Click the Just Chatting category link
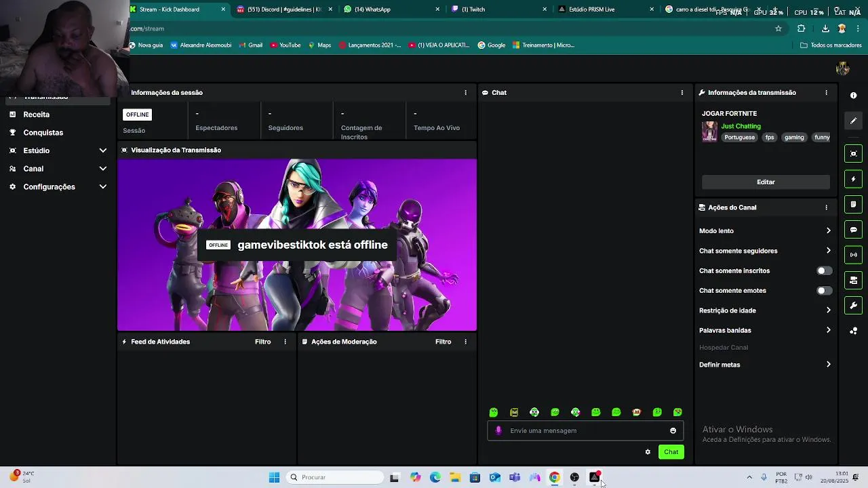The image size is (868, 488). (741, 126)
